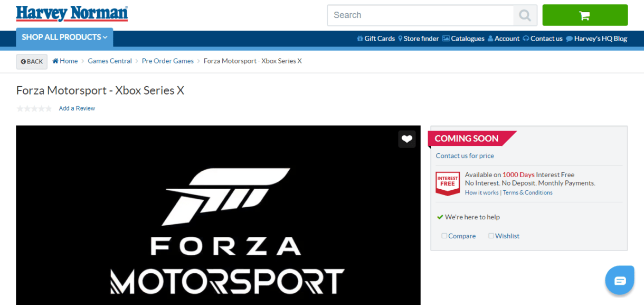This screenshot has width=644, height=305.
Task: Open Harvey's HQ Blog link
Action: [596, 39]
